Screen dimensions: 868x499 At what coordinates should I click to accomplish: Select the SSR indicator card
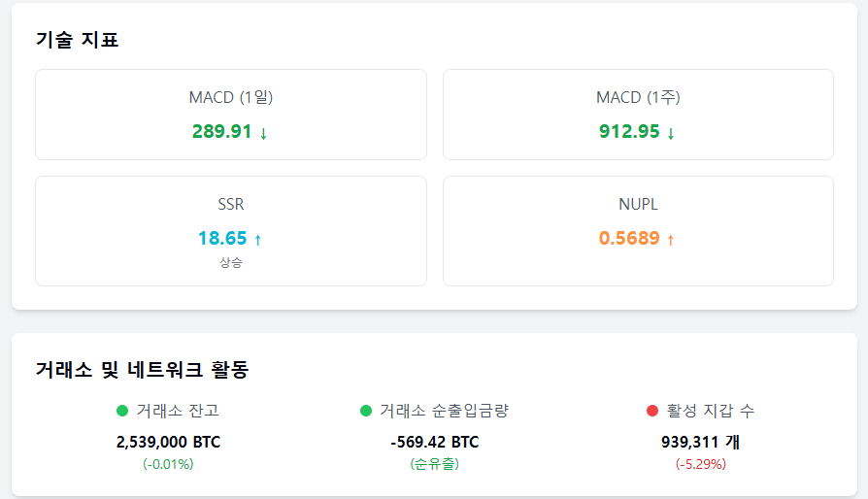tap(231, 231)
